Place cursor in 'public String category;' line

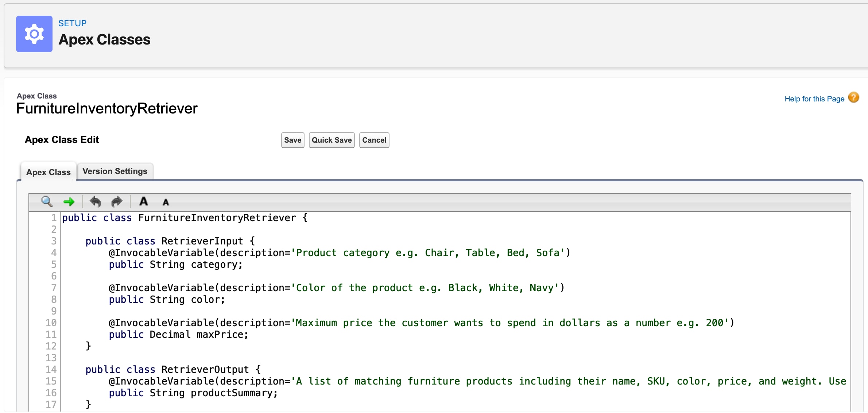tap(176, 265)
